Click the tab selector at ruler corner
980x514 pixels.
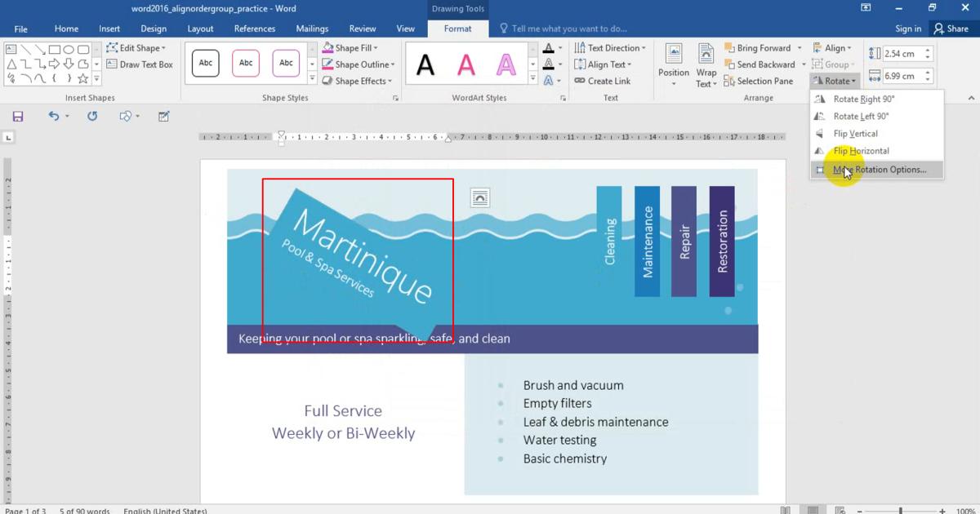coord(9,138)
